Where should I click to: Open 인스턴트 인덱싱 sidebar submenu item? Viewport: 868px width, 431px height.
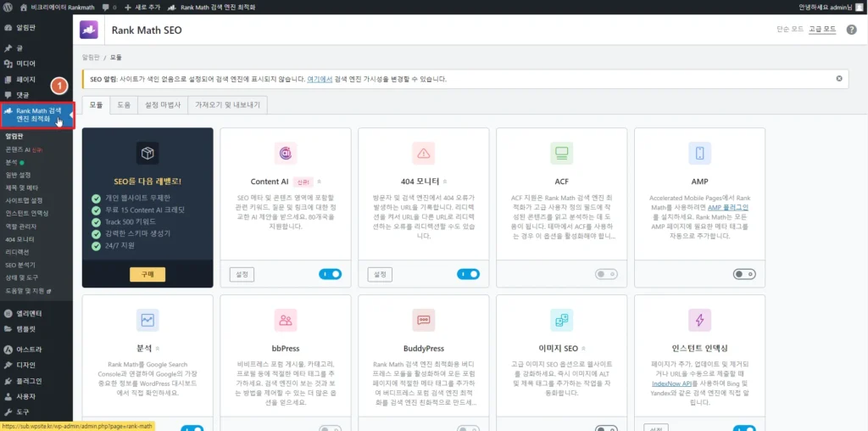coord(26,213)
